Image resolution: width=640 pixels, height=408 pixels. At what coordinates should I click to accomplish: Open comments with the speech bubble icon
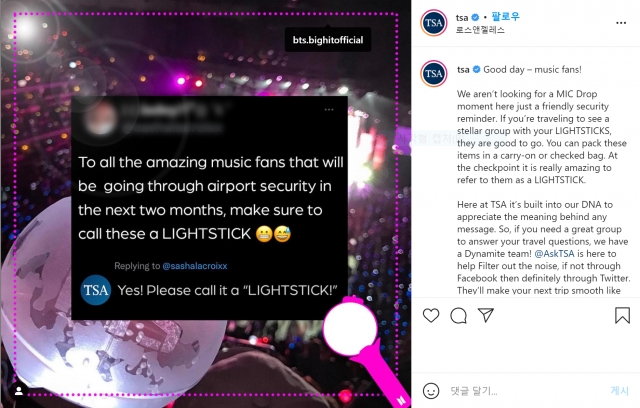(x=458, y=315)
